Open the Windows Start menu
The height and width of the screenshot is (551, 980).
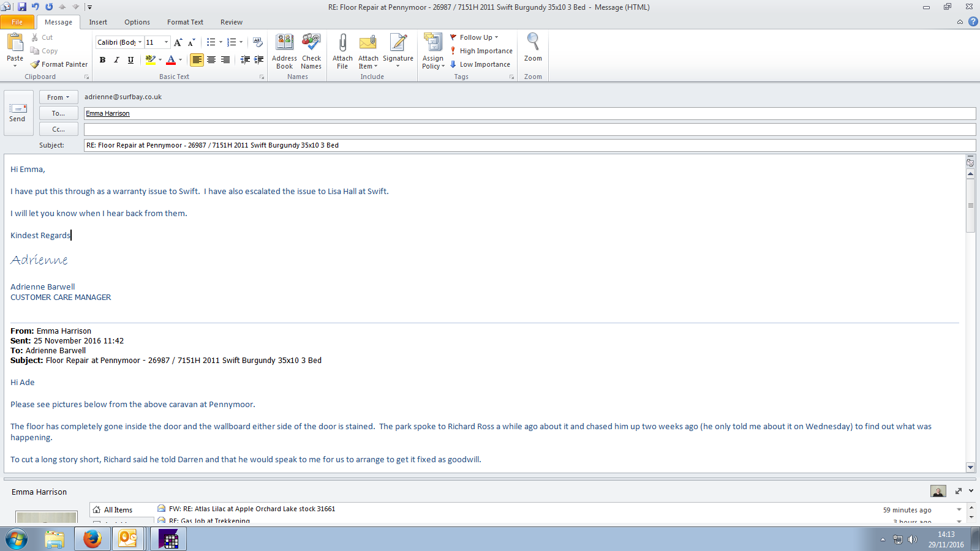pos(17,539)
